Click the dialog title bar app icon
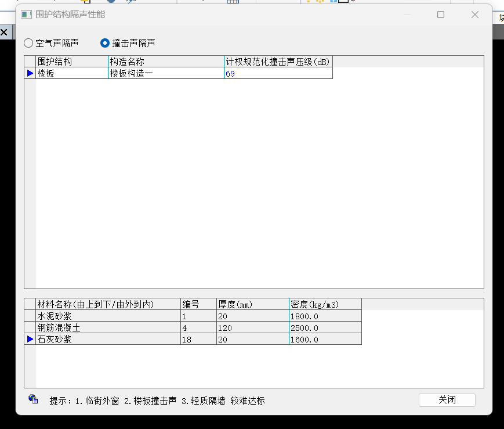The width and height of the screenshot is (504, 429). point(27,15)
